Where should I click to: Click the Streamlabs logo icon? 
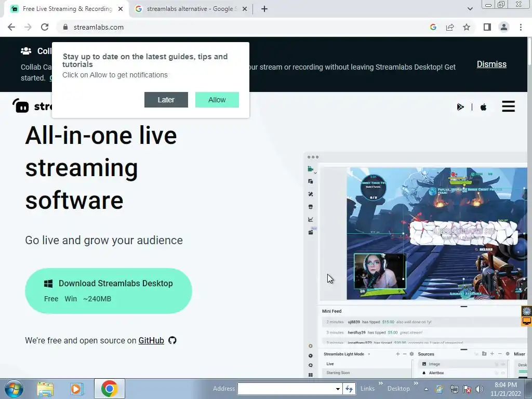click(21, 105)
